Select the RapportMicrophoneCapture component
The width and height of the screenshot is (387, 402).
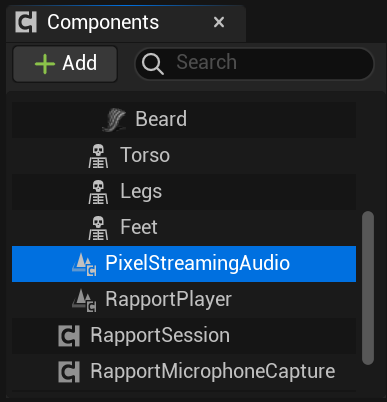(184, 372)
